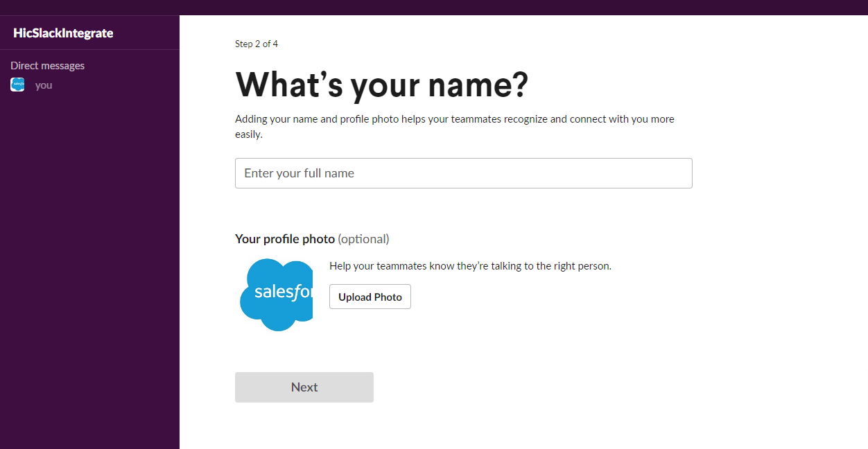Click the "Your profile photo" label
The image size is (868, 449).
point(285,239)
